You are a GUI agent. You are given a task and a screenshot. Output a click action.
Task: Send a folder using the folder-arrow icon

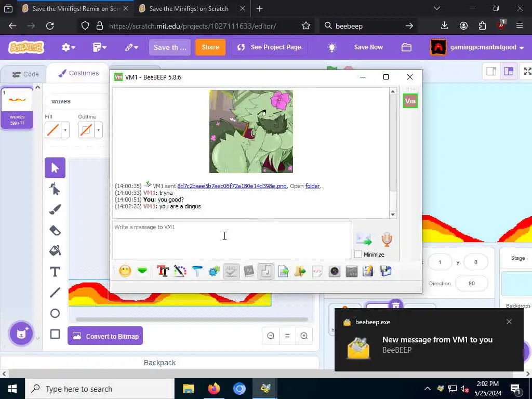click(x=300, y=271)
